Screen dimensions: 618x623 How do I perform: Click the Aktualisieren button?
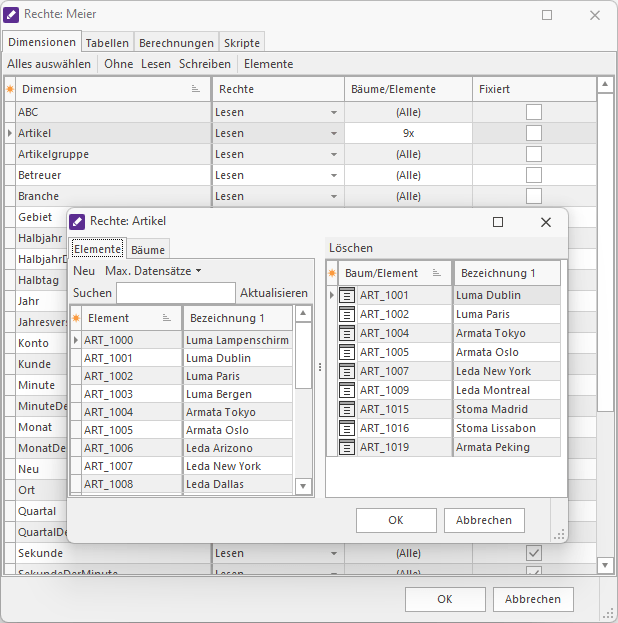274,293
